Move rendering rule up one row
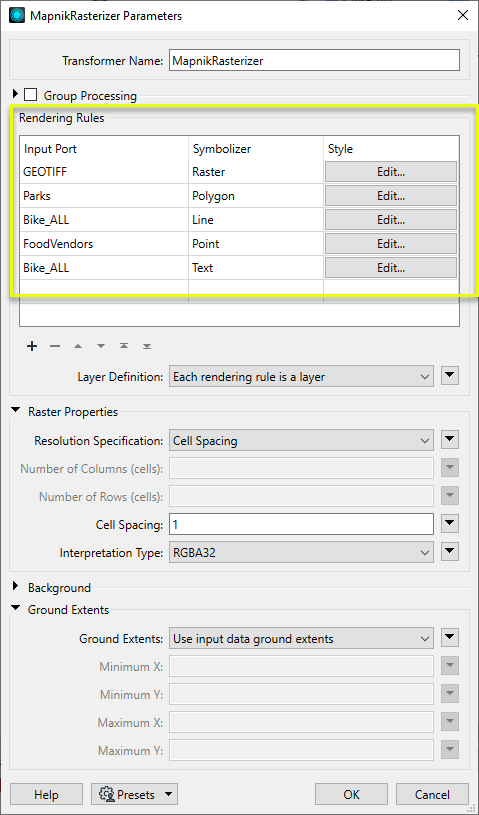Screen dimensions: 479x815 pos(78,346)
